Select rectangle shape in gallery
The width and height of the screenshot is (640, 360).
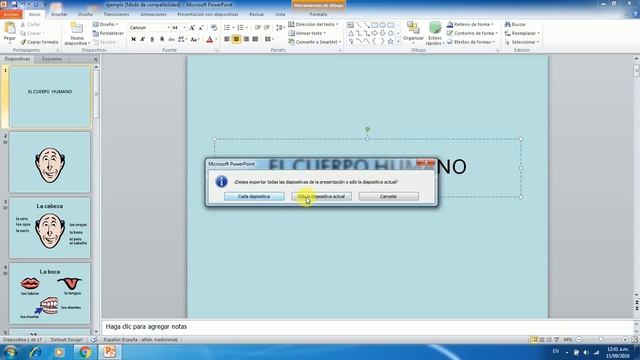[x=374, y=25]
